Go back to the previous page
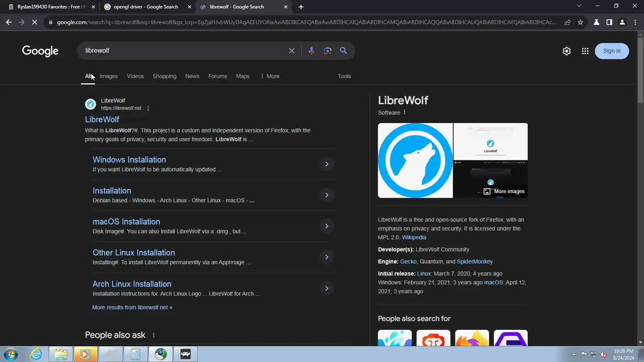The height and width of the screenshot is (362, 644). click(9, 22)
